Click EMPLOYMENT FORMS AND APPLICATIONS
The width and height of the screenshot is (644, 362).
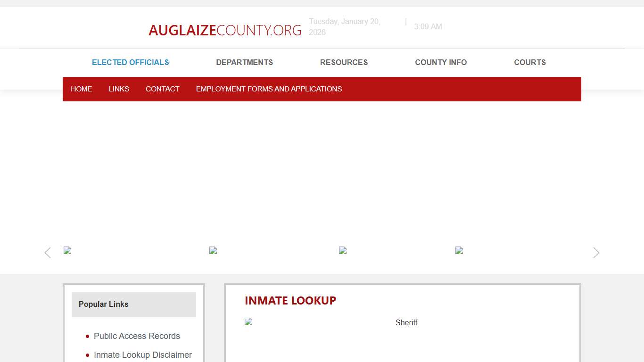[269, 89]
